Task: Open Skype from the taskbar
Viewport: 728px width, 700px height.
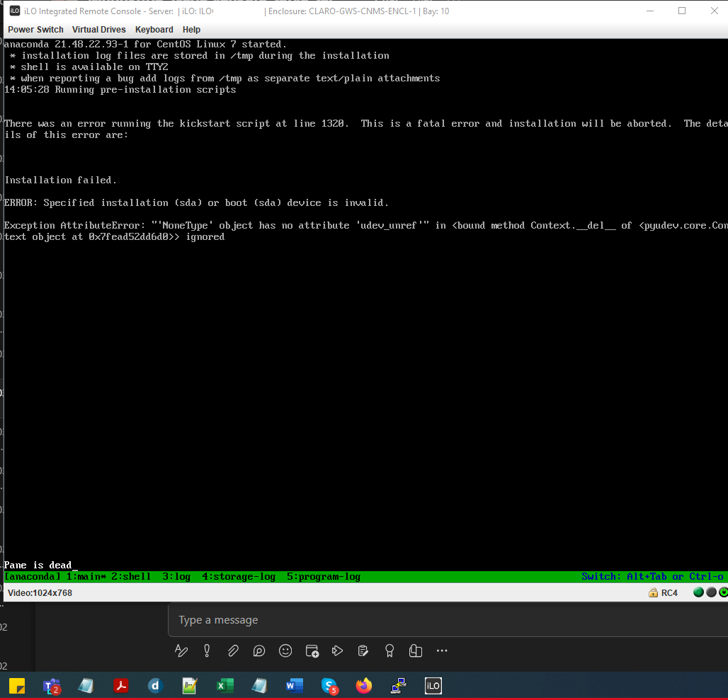Action: (x=329, y=686)
